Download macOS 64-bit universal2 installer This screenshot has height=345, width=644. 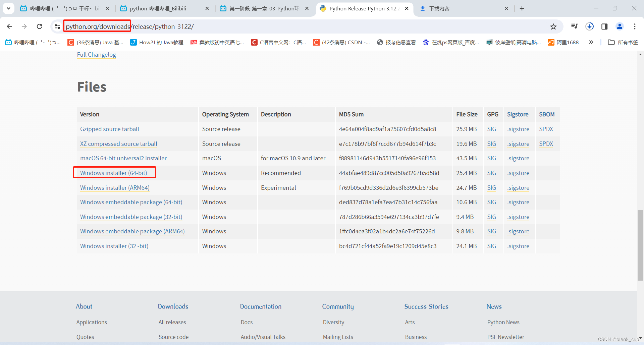coord(123,158)
